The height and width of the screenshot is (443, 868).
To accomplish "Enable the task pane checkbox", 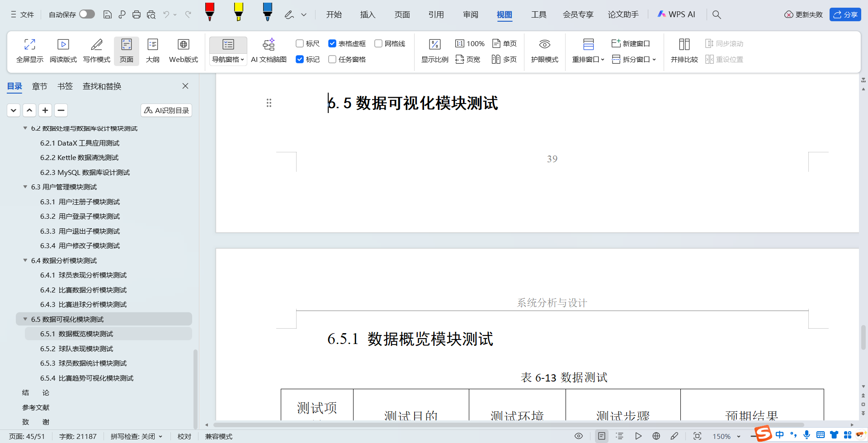I will [x=332, y=59].
